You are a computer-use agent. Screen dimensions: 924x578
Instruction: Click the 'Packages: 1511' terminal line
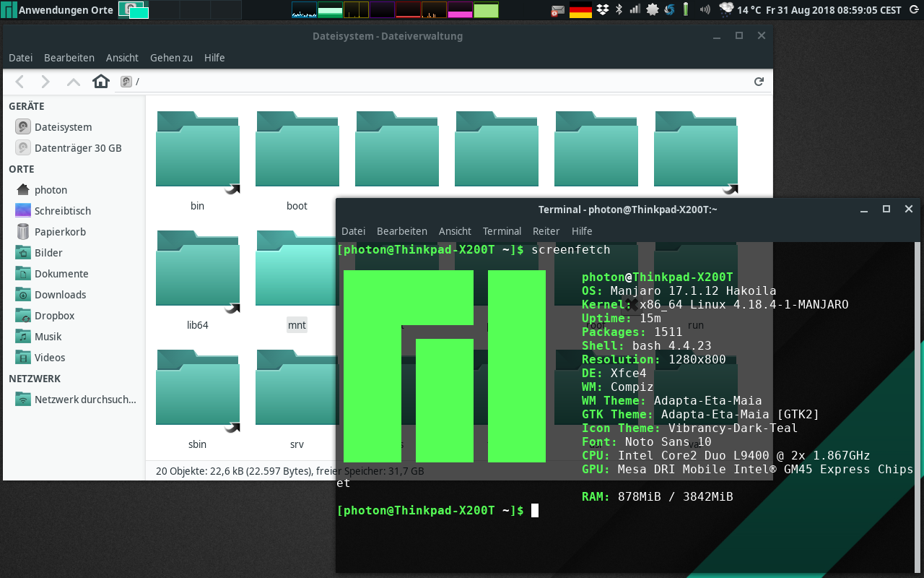pos(632,332)
